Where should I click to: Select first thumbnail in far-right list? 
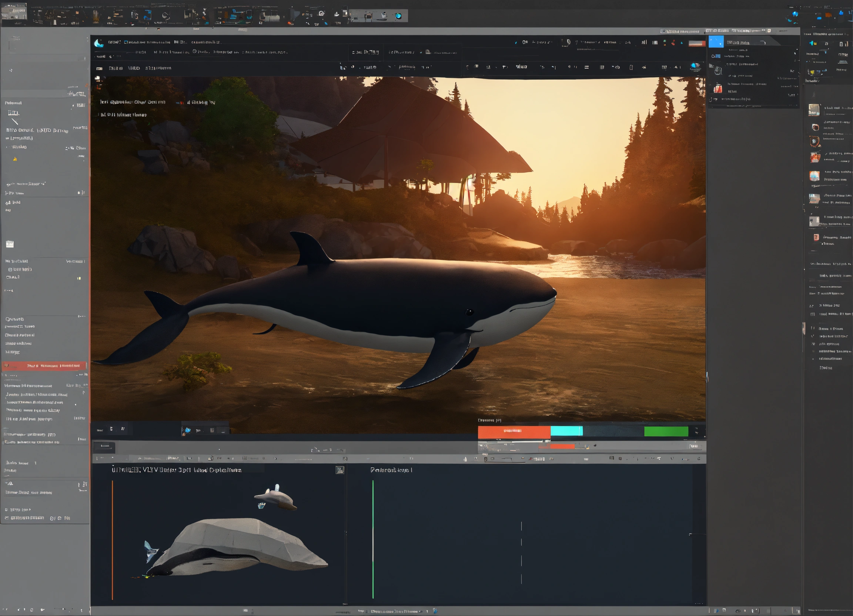(814, 110)
